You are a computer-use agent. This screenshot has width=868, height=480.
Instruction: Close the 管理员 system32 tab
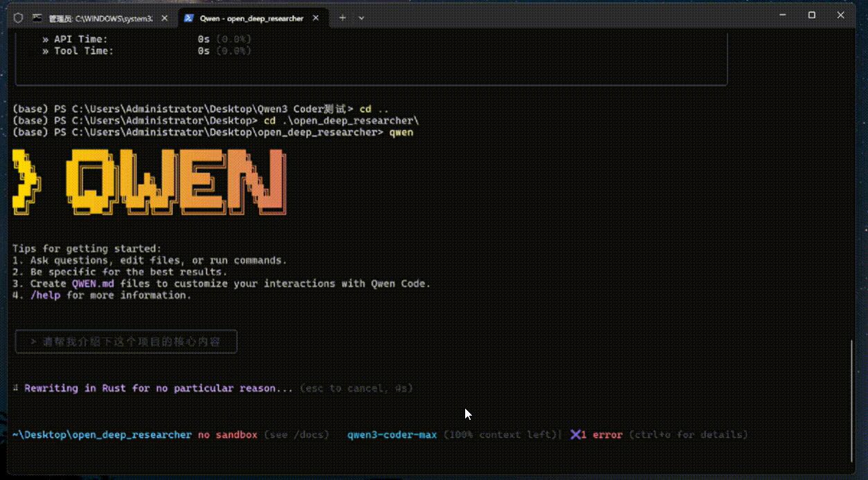(164, 18)
